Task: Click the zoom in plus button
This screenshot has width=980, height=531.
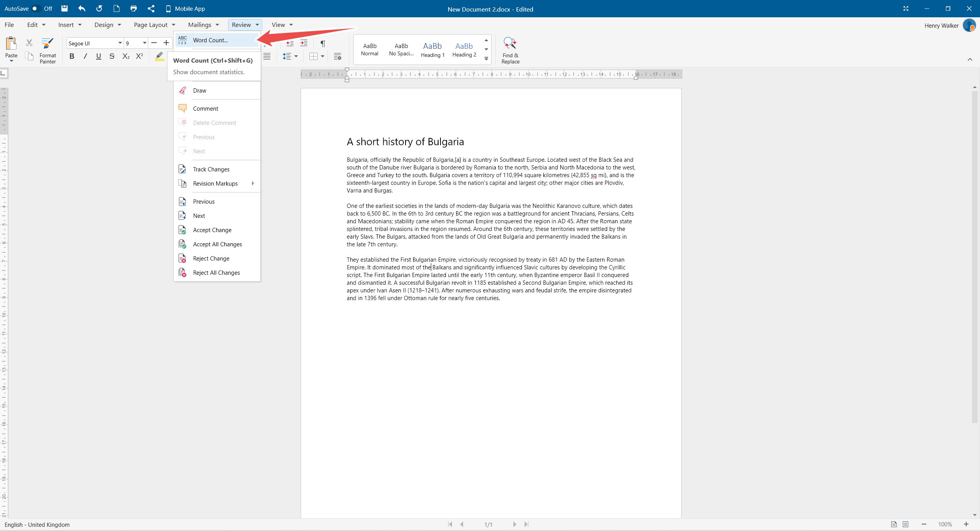Action: point(966,524)
